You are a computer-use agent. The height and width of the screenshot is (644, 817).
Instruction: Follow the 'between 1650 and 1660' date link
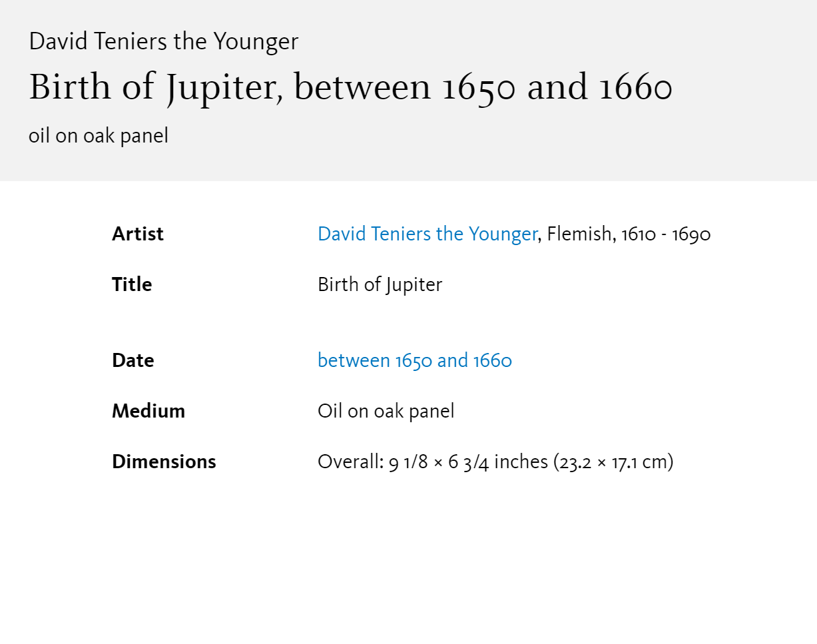coord(415,360)
